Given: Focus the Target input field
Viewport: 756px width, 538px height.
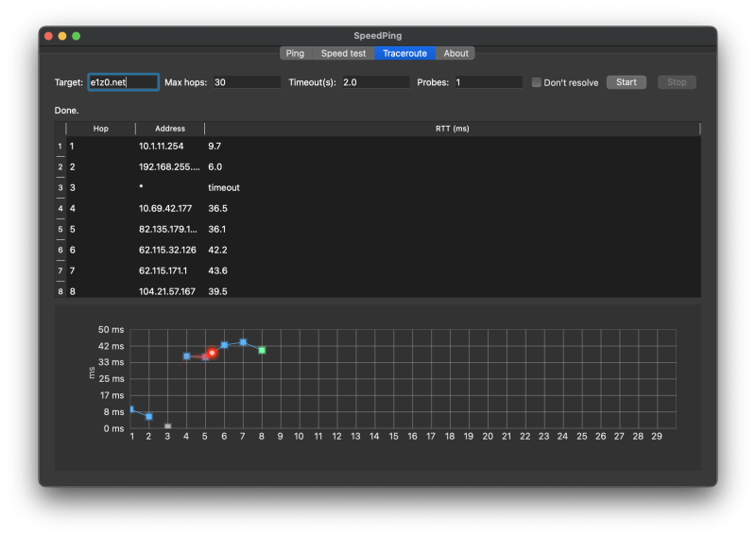Looking at the screenshot, I should pyautogui.click(x=124, y=82).
